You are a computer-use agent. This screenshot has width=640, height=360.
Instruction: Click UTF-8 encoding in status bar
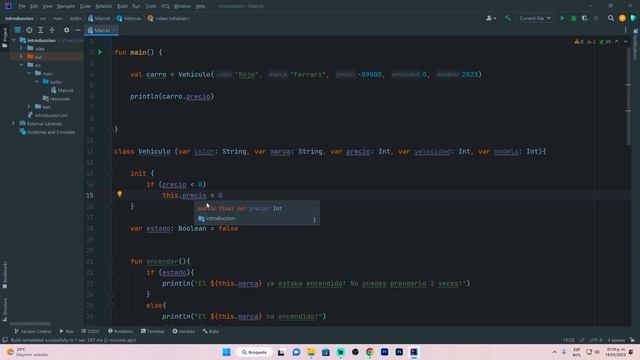[x=596, y=340]
